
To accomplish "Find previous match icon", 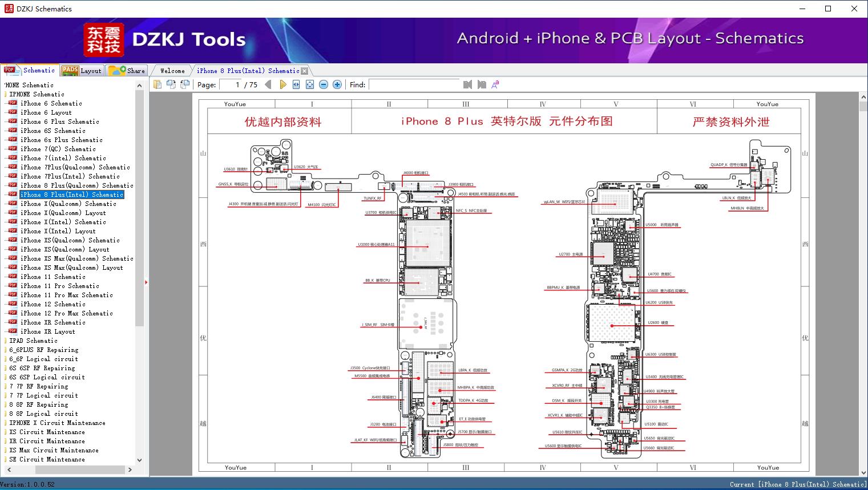I will tap(468, 84).
